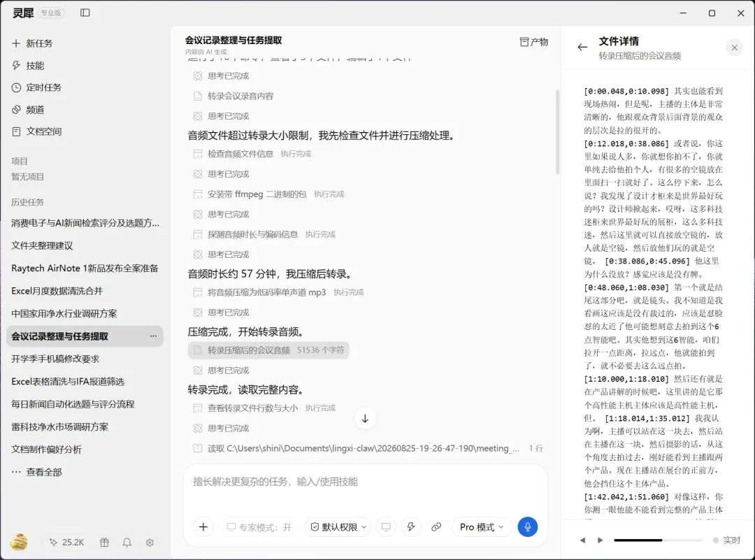Click the blue microphone button
Screen dimensions: 755x560
pos(528,526)
